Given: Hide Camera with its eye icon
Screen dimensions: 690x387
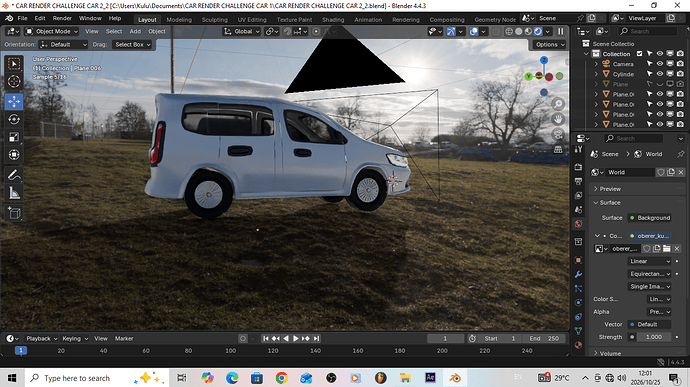Looking at the screenshot, I should [660, 64].
